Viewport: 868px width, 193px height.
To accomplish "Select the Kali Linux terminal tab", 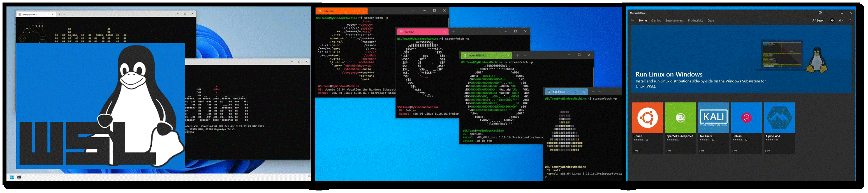I will tap(566, 92).
